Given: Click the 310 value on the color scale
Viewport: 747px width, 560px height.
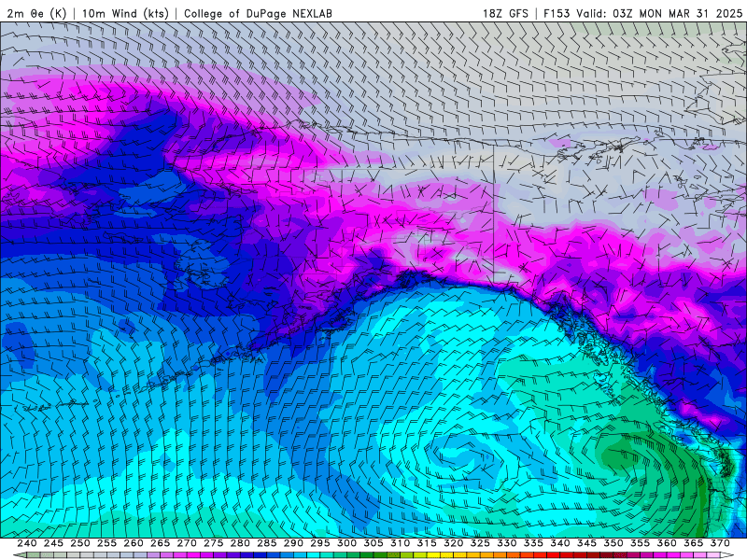Looking at the screenshot, I should 401,543.
